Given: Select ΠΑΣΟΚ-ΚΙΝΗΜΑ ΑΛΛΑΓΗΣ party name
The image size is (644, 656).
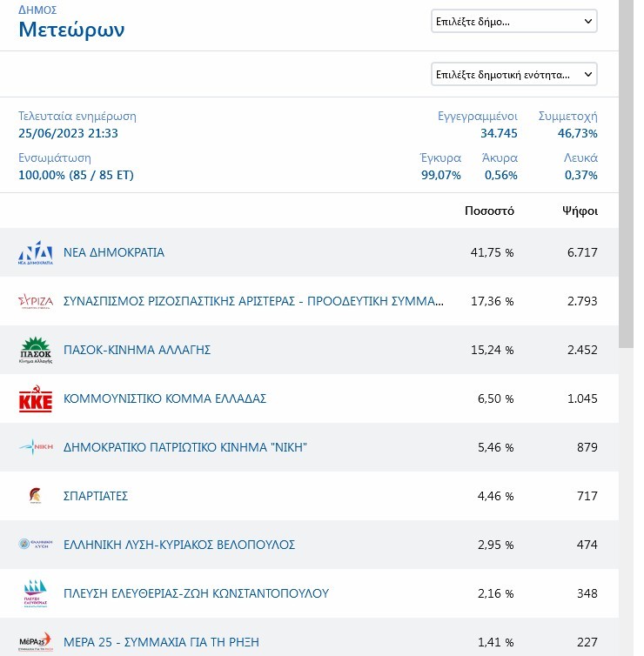Looking at the screenshot, I should (x=138, y=351).
